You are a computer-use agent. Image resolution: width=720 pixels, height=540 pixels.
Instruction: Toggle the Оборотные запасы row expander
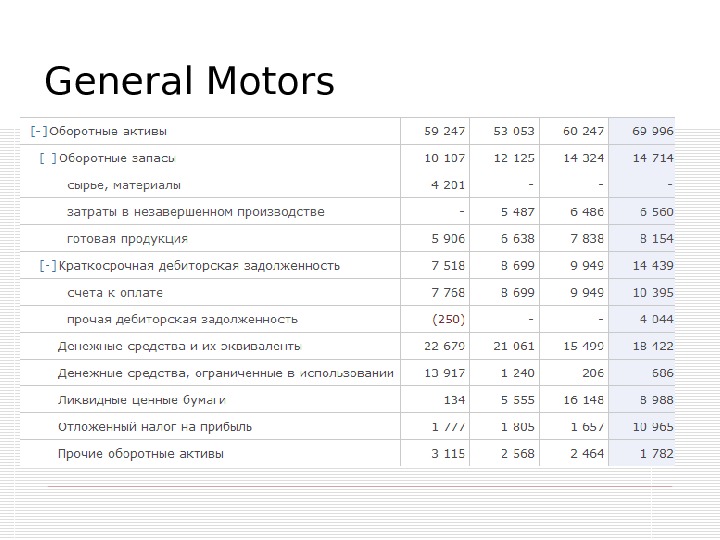coord(48,158)
